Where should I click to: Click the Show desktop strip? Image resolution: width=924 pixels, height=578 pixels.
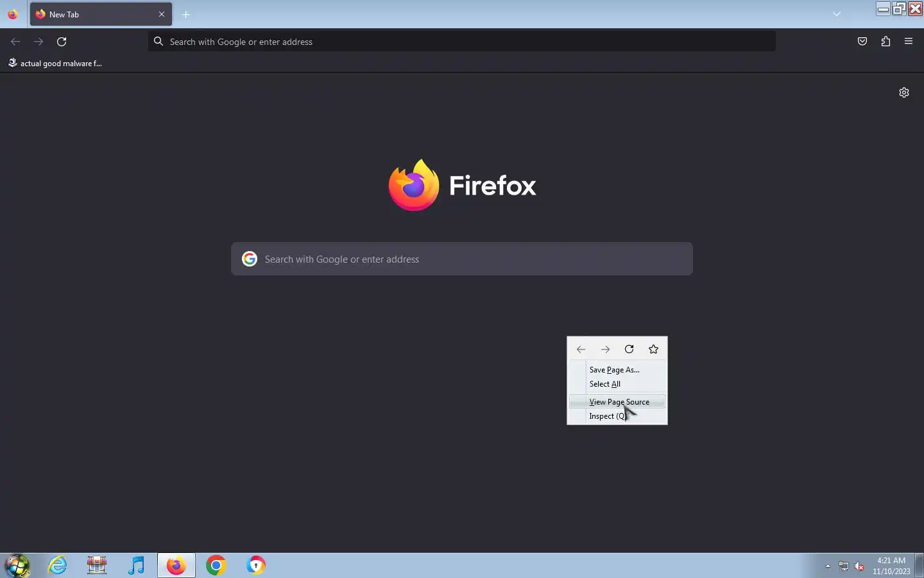point(919,566)
